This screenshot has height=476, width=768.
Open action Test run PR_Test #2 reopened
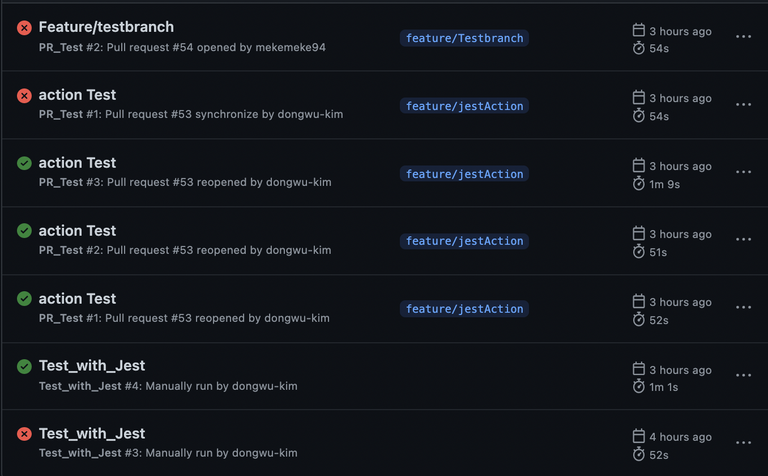[x=77, y=231]
